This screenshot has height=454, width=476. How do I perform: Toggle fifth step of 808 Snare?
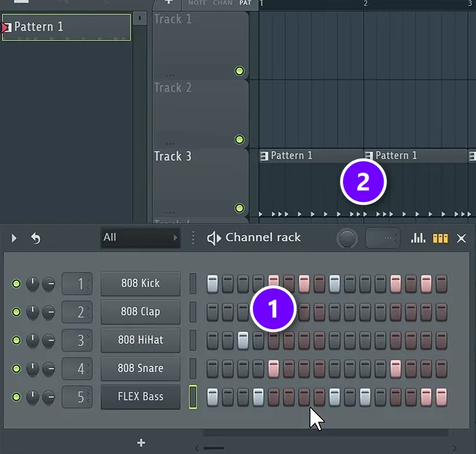tap(273, 368)
